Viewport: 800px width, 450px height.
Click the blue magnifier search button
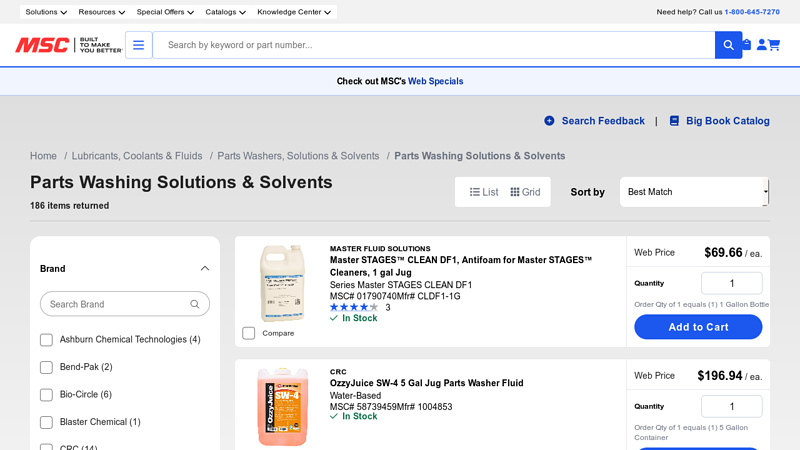728,45
